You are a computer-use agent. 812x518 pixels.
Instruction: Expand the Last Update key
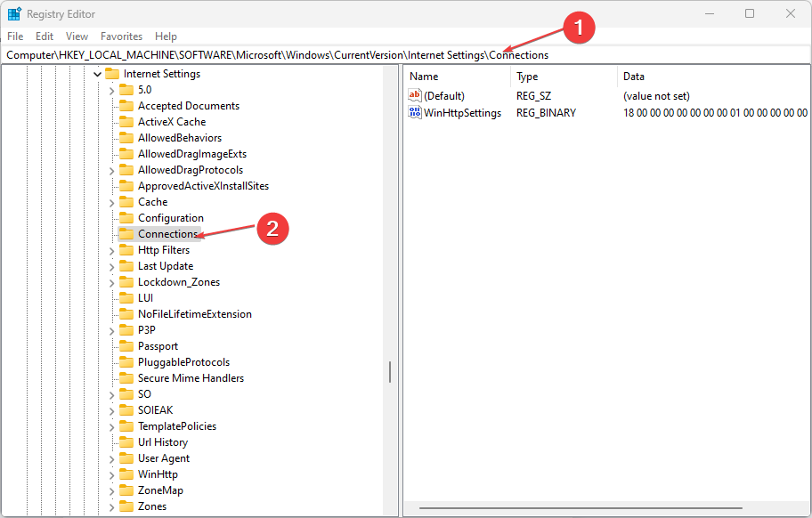[112, 267]
